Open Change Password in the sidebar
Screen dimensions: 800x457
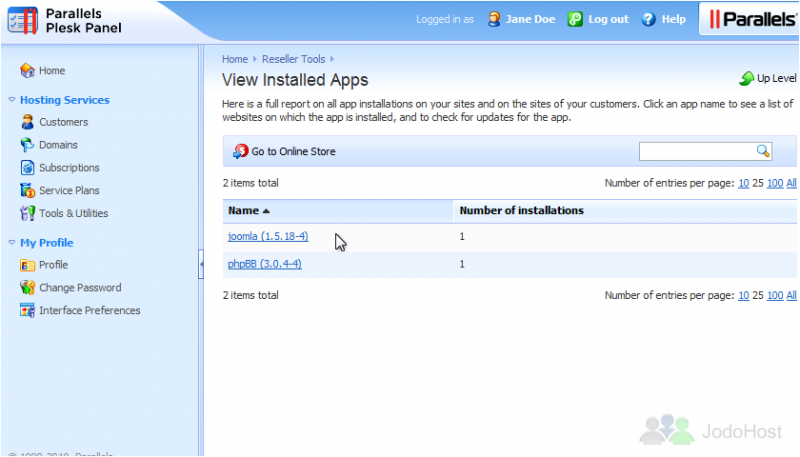coord(80,288)
